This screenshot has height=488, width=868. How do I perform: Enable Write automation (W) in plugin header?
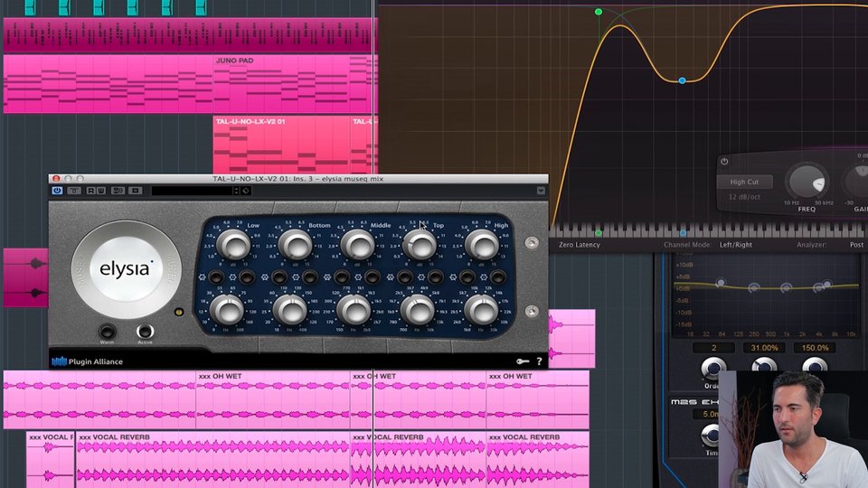click(100, 191)
